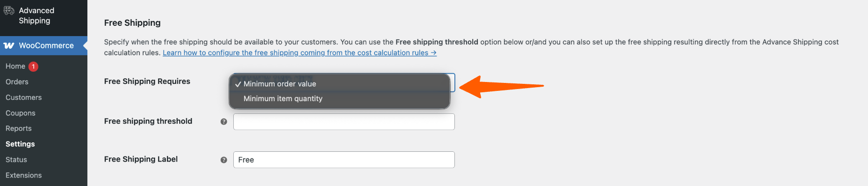Open the Extensions submenu page
Viewport: 868px width, 186px height.
[x=23, y=175]
